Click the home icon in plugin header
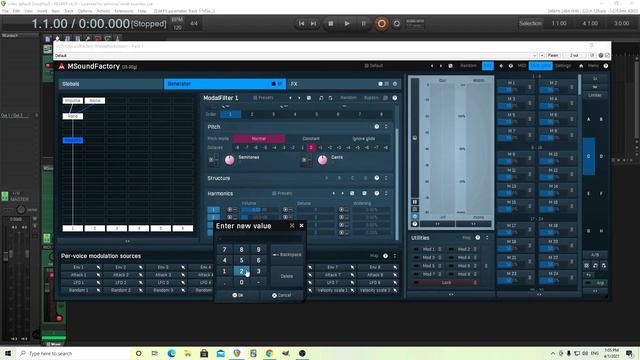The width and height of the screenshot is (640, 360). [581, 66]
